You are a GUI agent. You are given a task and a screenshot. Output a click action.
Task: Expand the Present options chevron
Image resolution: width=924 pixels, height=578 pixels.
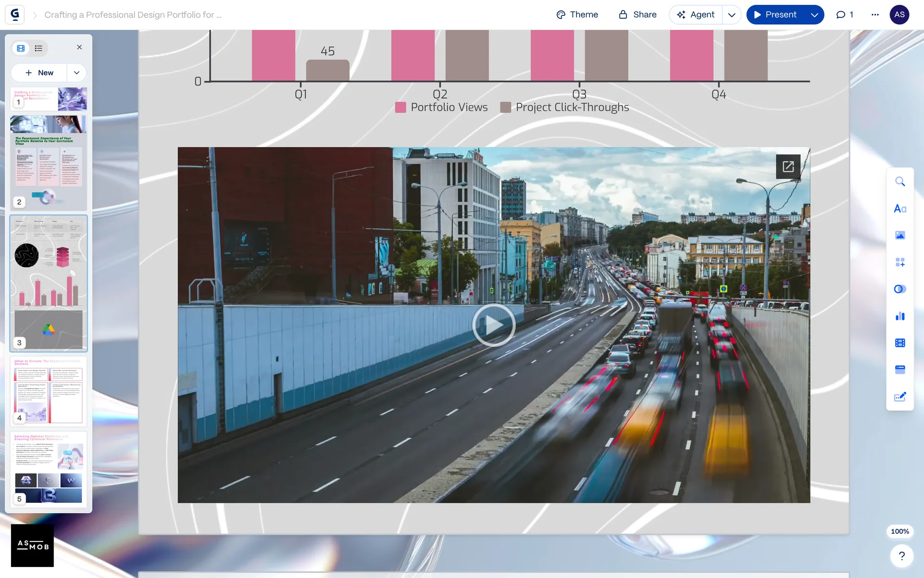tap(814, 15)
